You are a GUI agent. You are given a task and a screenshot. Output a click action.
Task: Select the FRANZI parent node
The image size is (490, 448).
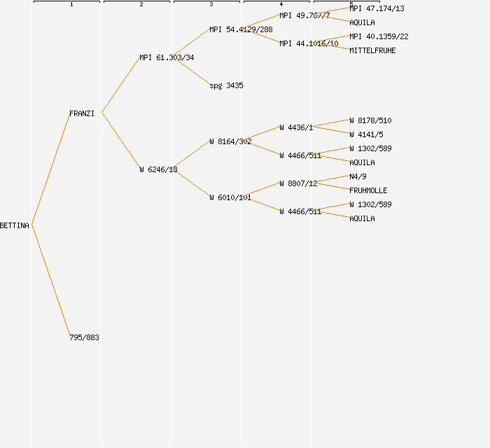click(x=82, y=113)
